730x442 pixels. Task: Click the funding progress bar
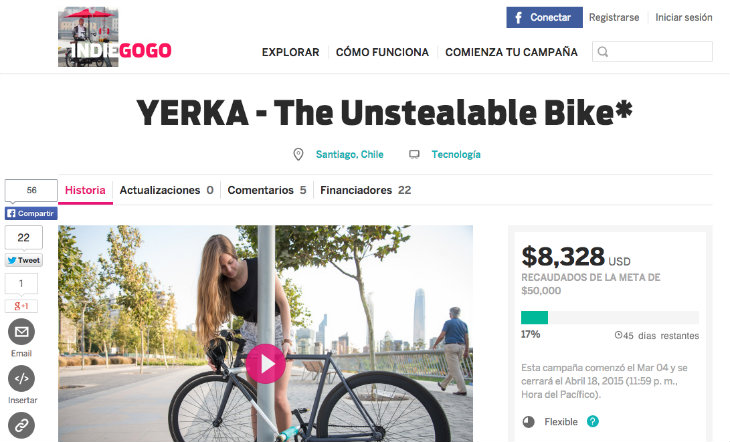610,318
